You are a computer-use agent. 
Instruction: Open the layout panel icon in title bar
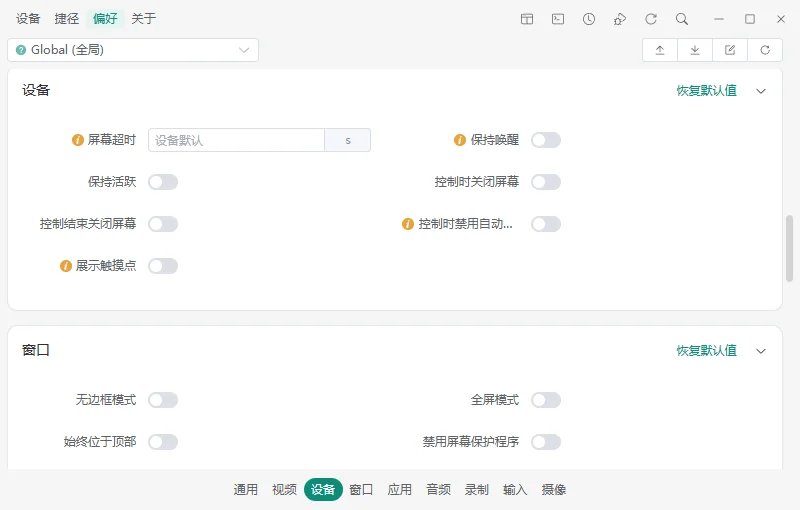tap(527, 19)
